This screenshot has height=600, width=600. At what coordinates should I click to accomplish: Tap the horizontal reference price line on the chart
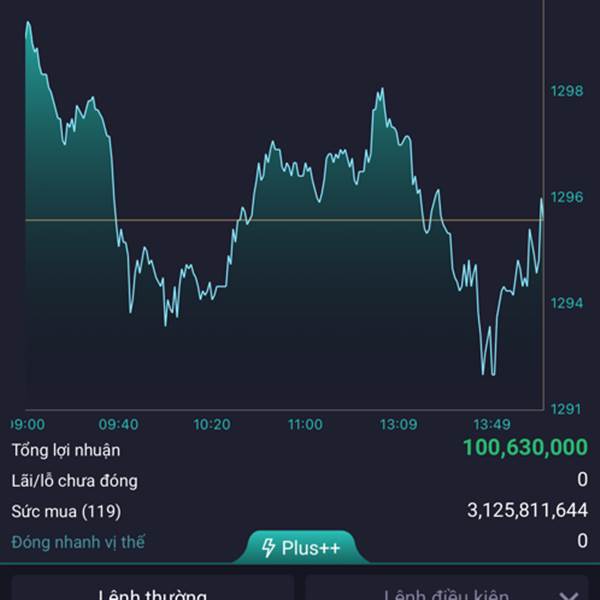(x=284, y=220)
